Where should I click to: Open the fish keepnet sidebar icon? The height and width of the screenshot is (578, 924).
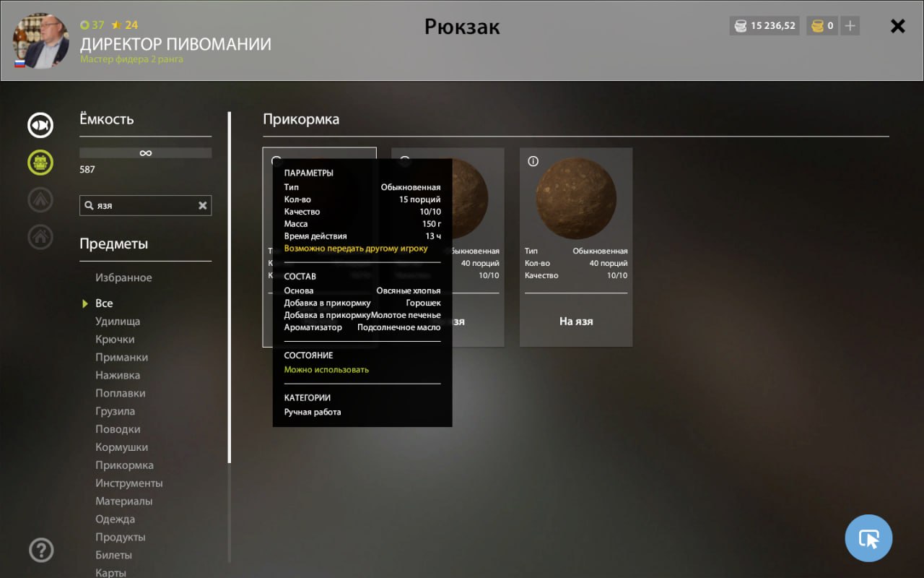tap(40, 126)
